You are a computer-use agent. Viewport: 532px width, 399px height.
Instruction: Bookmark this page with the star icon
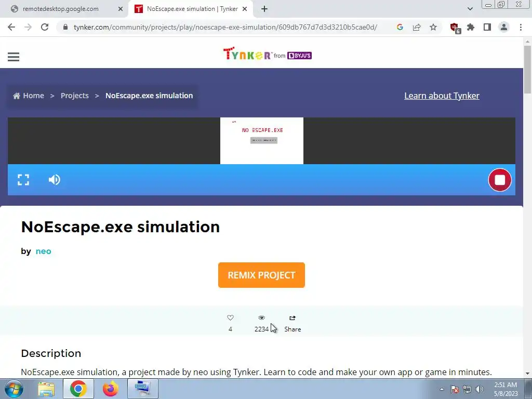433,27
